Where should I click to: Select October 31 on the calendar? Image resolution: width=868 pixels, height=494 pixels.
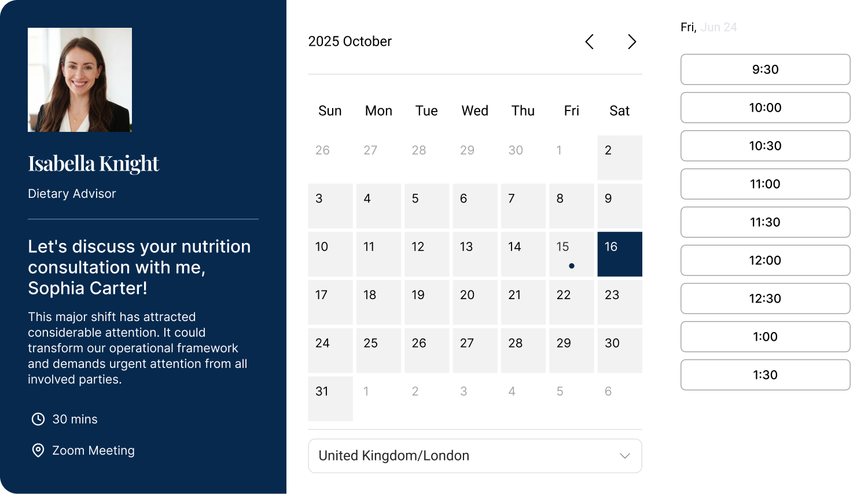coord(330,399)
